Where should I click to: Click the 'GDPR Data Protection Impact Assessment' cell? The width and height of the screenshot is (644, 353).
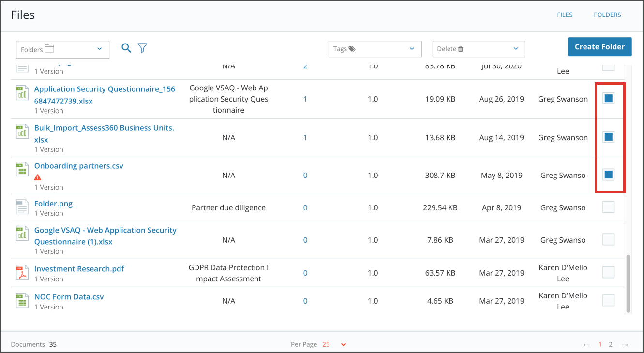pyautogui.click(x=228, y=273)
